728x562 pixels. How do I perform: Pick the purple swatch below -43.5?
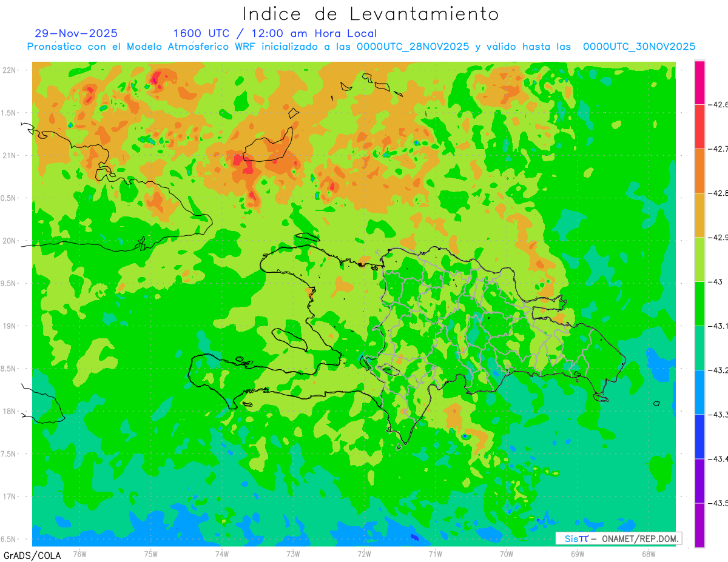[699, 525]
